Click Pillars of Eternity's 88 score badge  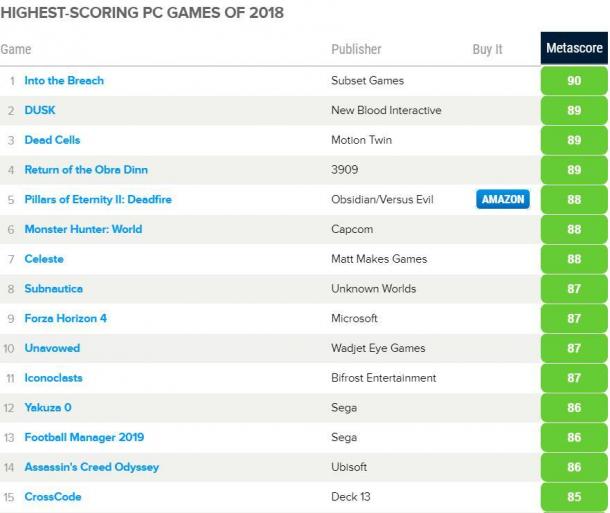tap(574, 200)
